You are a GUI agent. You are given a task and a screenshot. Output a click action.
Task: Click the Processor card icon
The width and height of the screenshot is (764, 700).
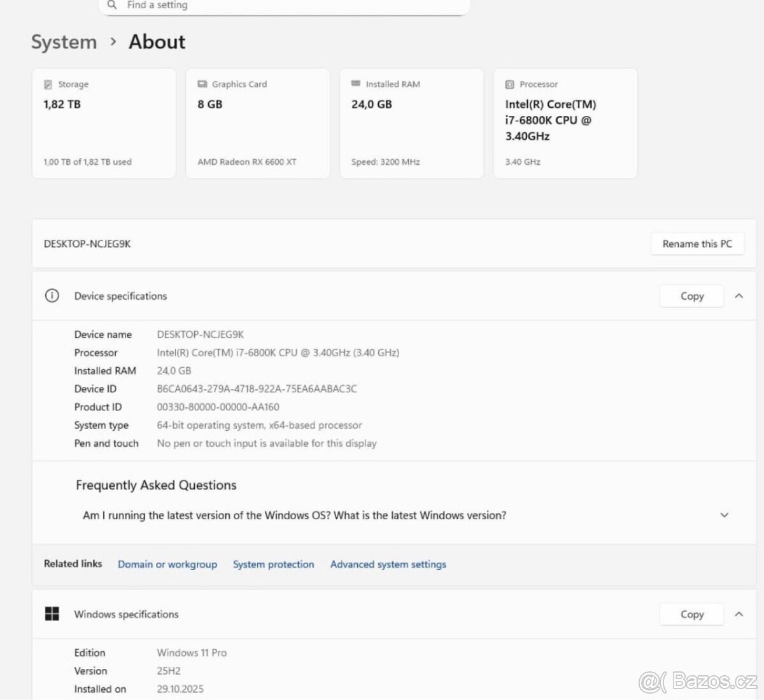pos(509,84)
